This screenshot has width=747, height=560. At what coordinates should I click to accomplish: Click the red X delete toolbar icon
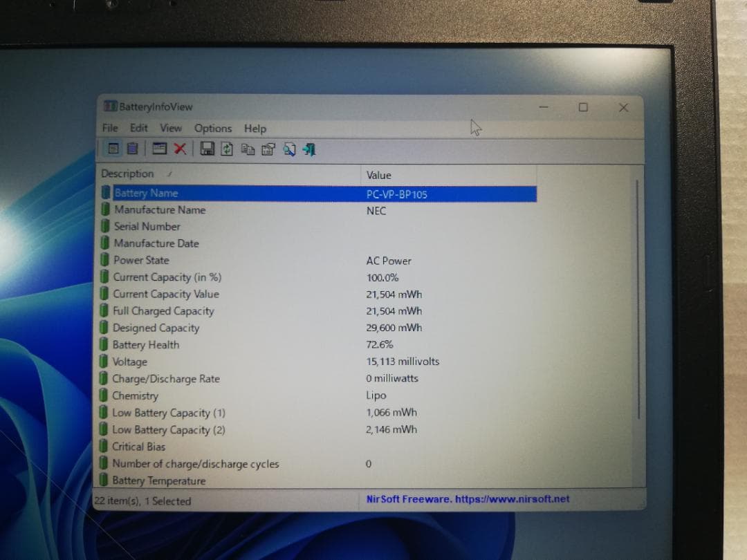tap(181, 148)
